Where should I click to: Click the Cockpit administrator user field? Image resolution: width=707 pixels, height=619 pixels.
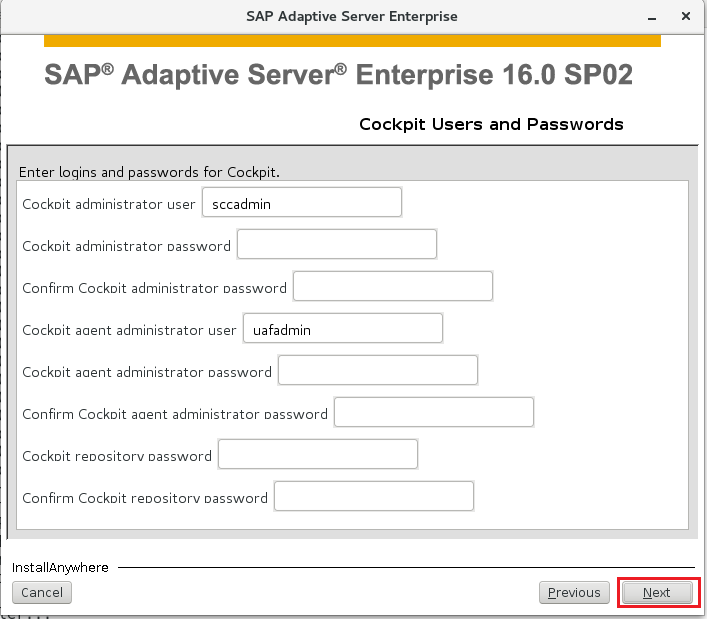tap(302, 202)
